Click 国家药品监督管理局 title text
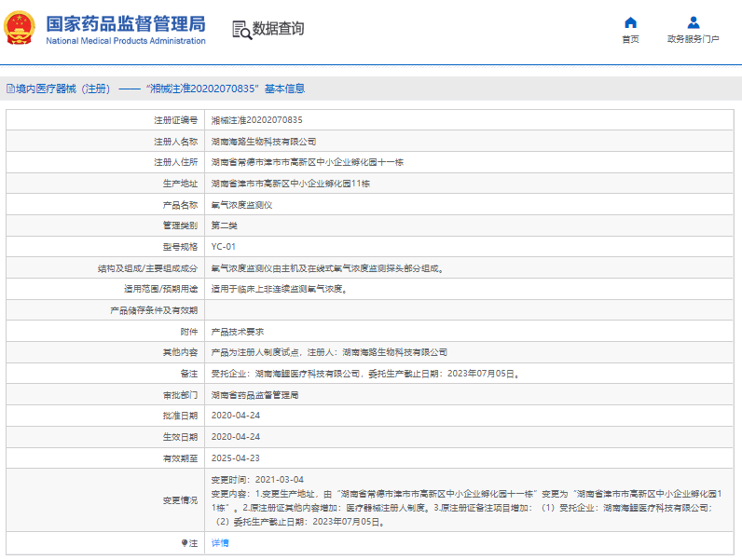Viewport: 742px width, 560px height. [126, 23]
